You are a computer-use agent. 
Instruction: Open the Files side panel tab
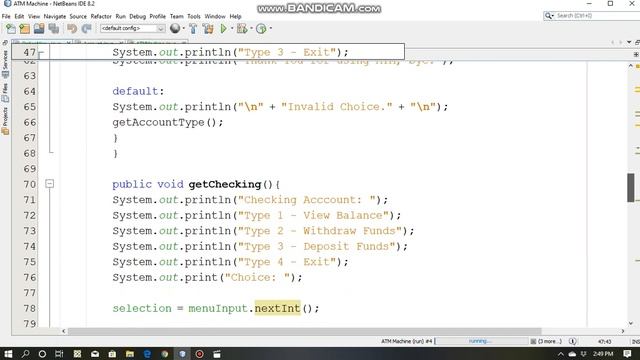click(x=5, y=93)
